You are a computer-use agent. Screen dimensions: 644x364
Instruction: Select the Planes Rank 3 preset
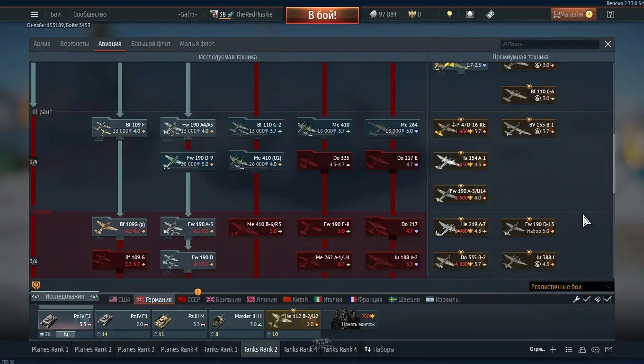point(136,349)
